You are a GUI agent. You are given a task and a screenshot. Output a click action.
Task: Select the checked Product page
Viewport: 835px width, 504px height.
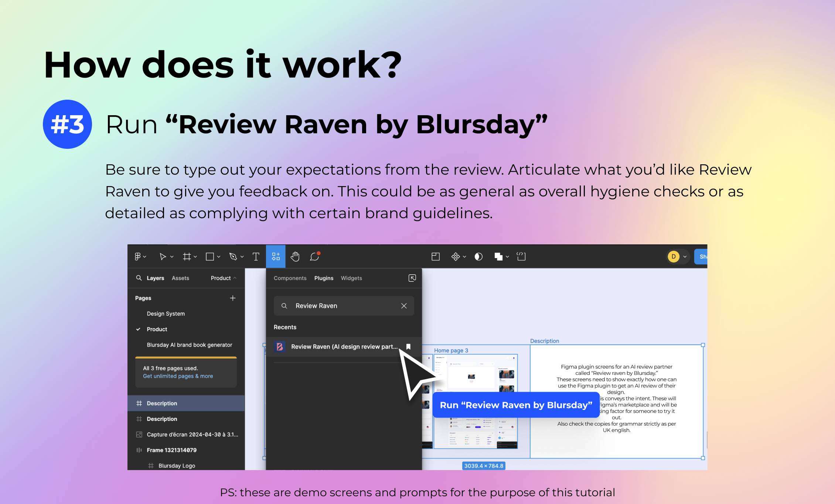pos(157,329)
